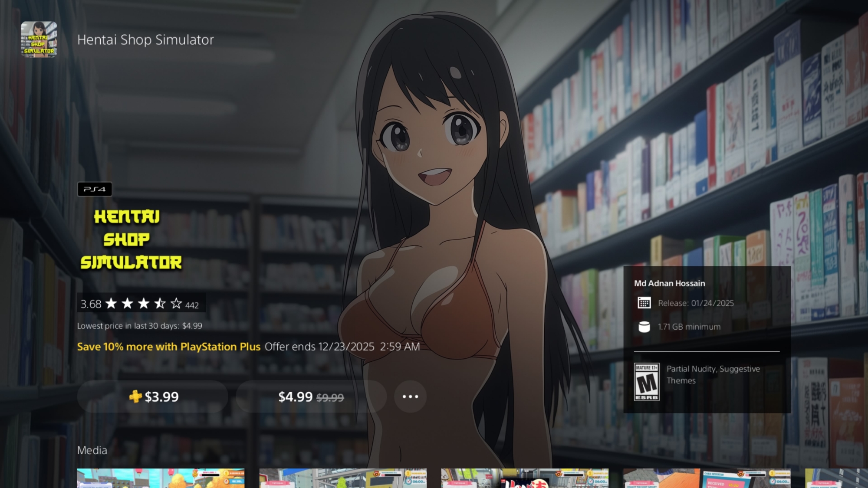Click publisher name Md Adnan Hossain
868x488 pixels.
669,283
